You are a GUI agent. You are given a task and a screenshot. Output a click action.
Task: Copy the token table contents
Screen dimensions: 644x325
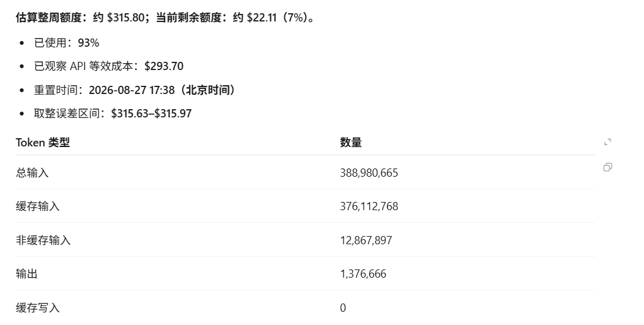(x=607, y=167)
